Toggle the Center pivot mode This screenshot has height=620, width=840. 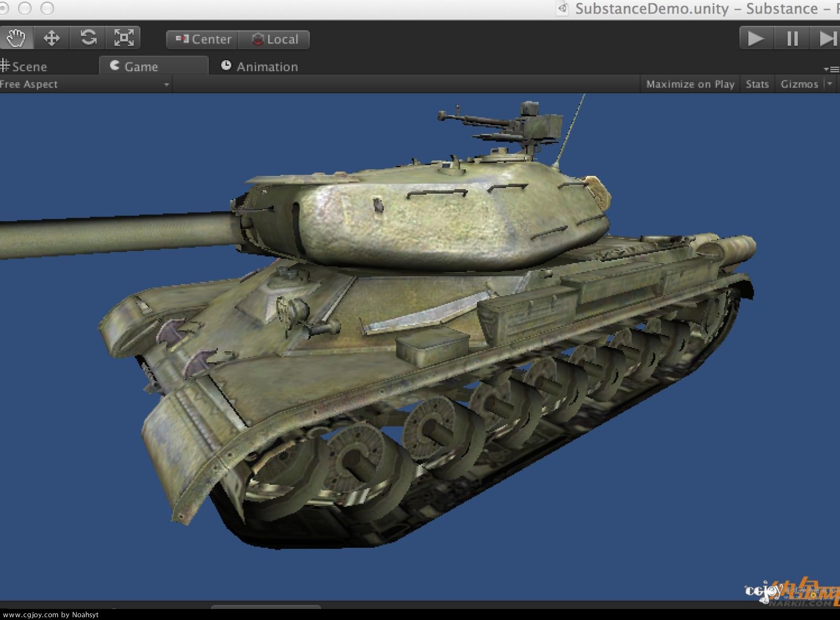(202, 40)
